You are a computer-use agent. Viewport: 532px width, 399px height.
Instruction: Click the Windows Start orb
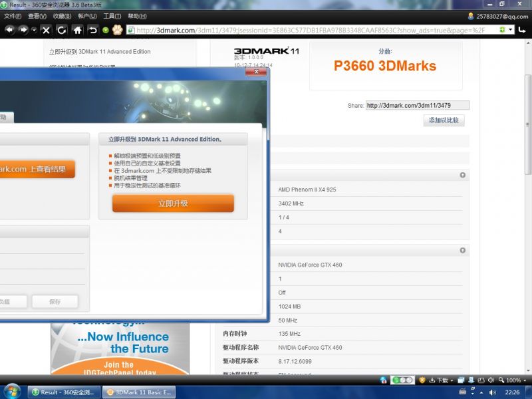pyautogui.click(x=12, y=392)
